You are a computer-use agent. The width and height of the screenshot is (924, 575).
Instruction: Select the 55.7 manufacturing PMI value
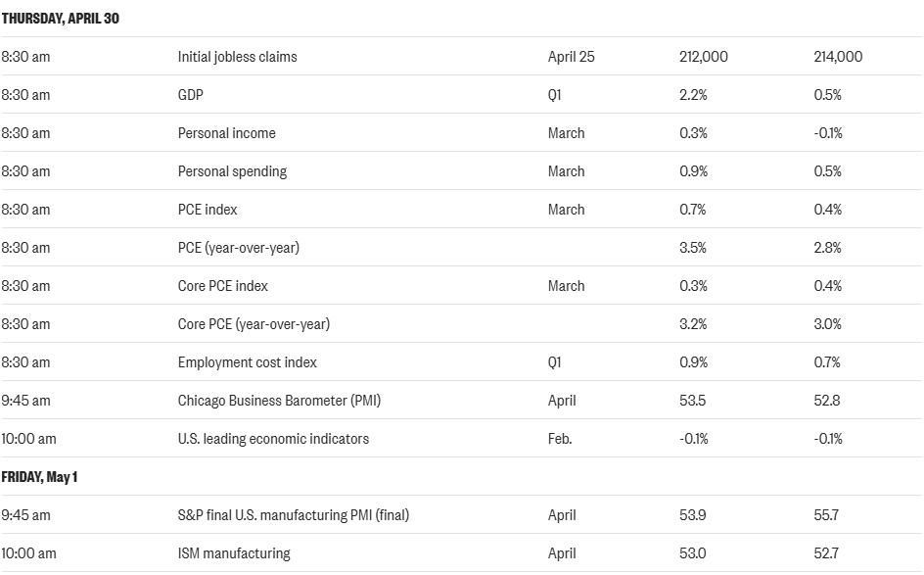(827, 515)
